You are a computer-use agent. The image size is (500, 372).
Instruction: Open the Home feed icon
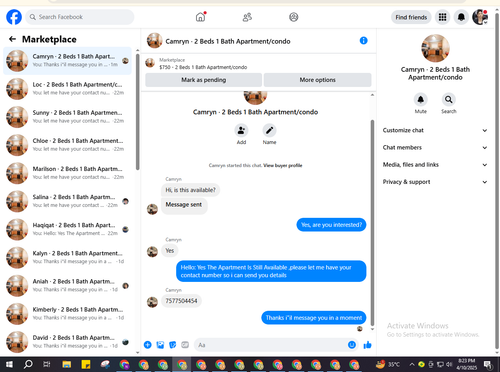tap(200, 17)
